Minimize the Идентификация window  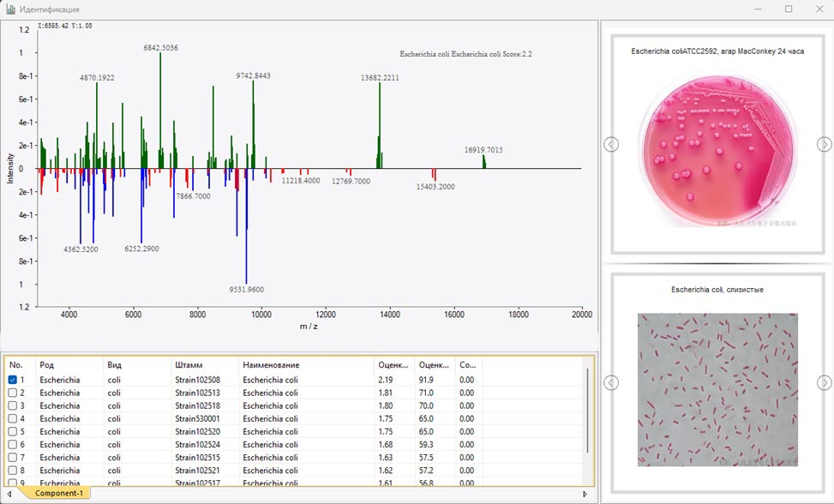[x=757, y=9]
